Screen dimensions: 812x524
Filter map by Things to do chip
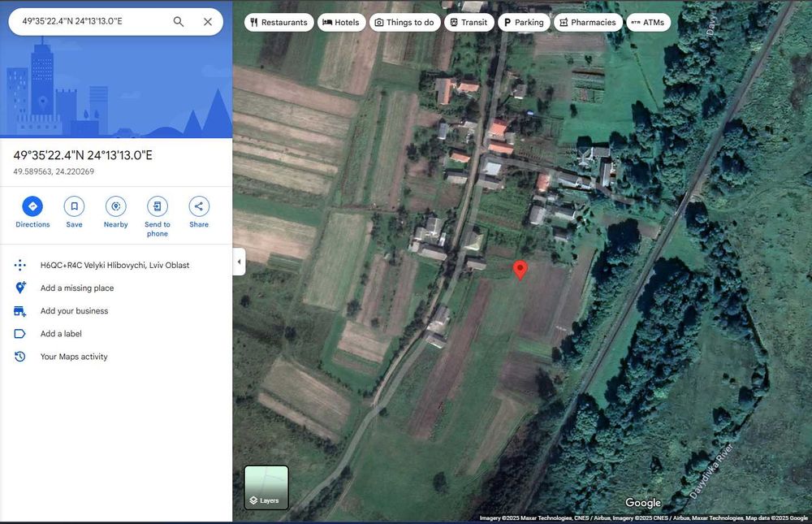404,22
